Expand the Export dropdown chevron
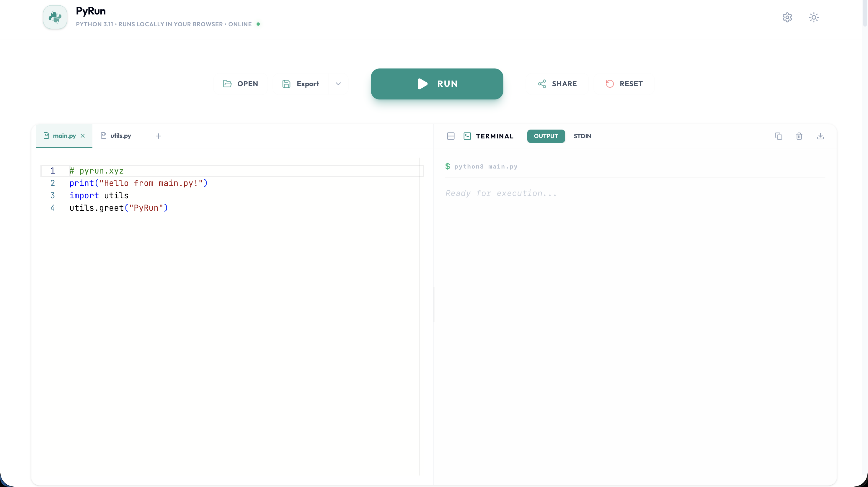Screen dimensions: 868x487 (x=338, y=84)
